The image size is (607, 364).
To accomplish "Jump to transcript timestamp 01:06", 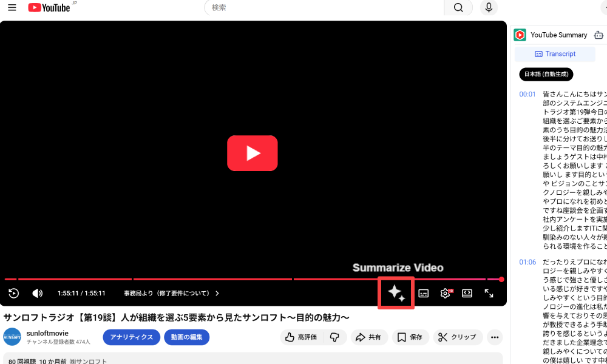I will (527, 262).
